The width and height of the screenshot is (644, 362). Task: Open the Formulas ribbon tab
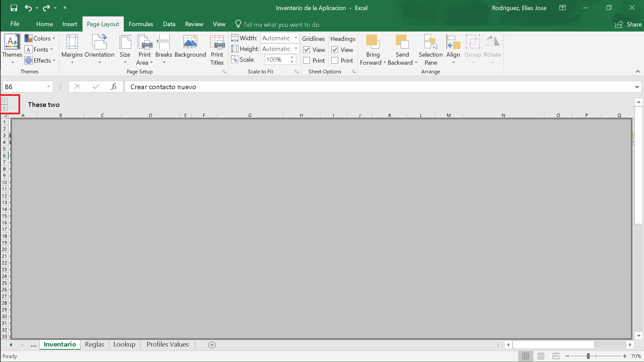pyautogui.click(x=141, y=24)
